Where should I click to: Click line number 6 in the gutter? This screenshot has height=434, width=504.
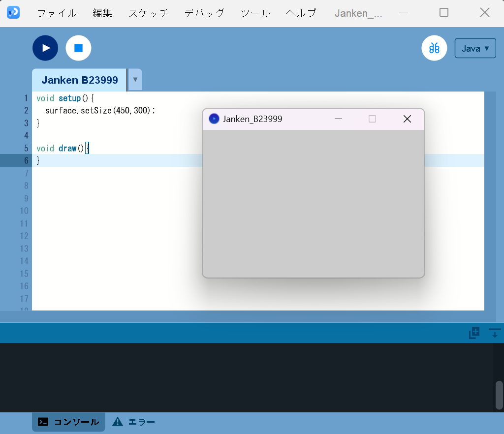[x=26, y=160]
